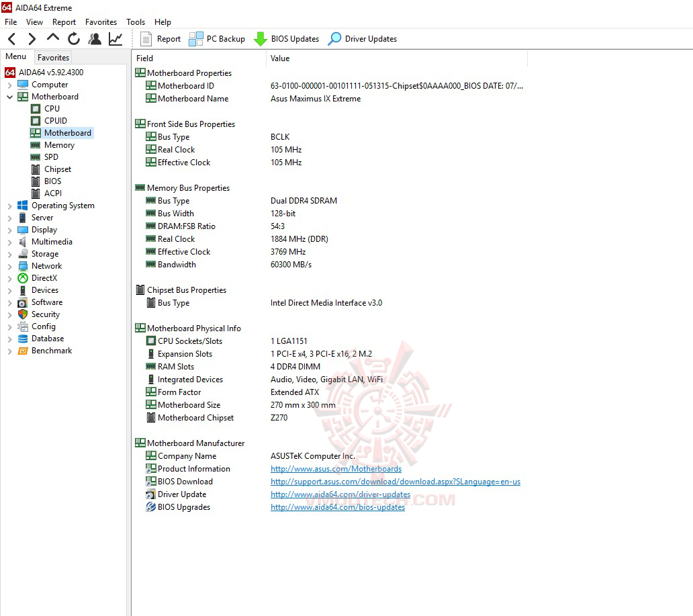Expand the Network tree node
Image resolution: width=693 pixels, height=616 pixels.
tap(9, 266)
